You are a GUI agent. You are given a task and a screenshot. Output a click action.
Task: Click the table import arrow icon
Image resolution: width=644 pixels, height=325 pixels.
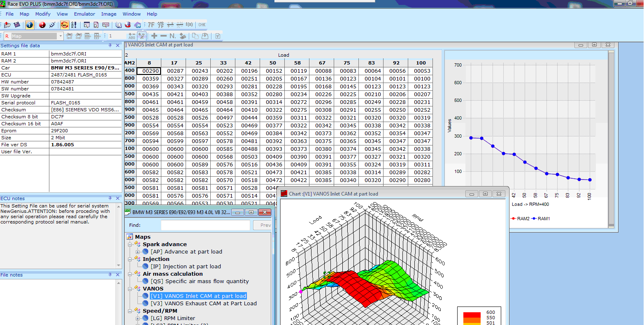pos(88,36)
